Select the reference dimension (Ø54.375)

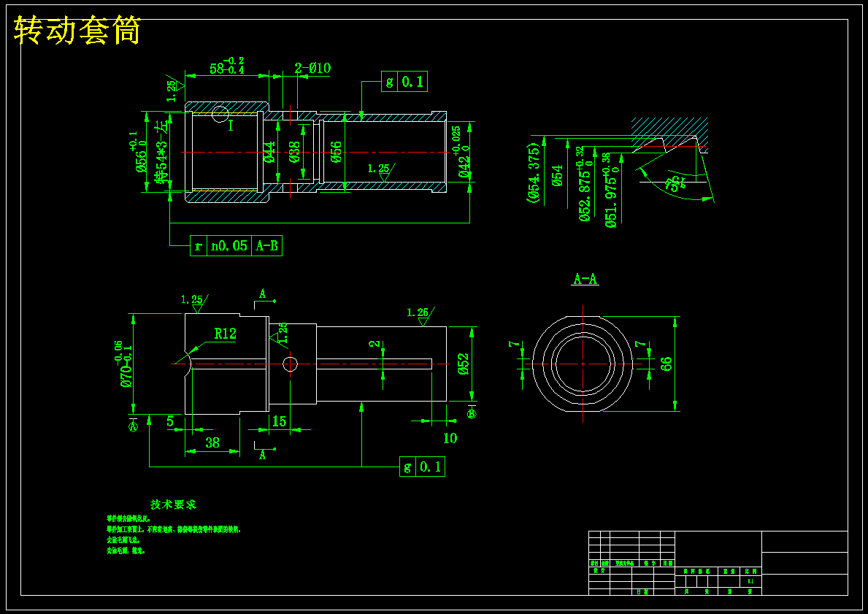(534, 173)
